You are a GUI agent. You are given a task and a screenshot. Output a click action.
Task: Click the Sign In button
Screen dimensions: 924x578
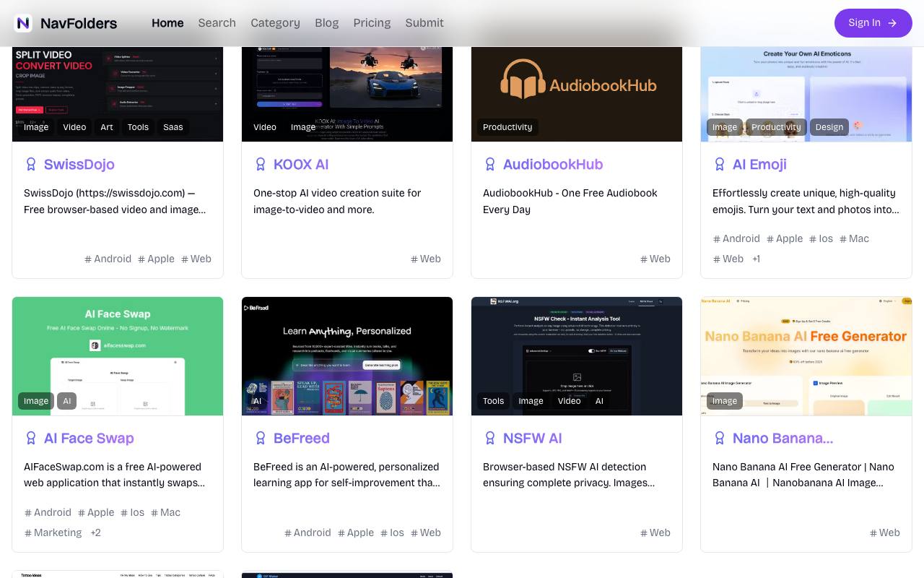873,23
